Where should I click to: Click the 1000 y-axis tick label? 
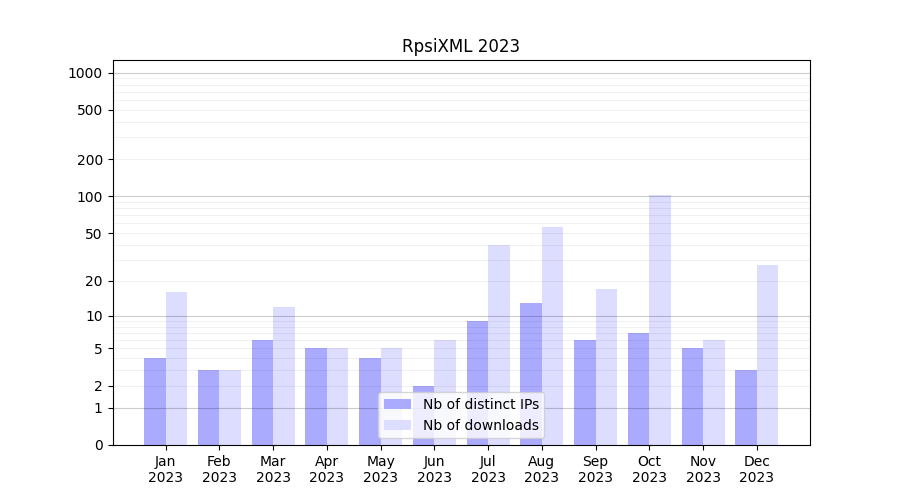(85, 73)
